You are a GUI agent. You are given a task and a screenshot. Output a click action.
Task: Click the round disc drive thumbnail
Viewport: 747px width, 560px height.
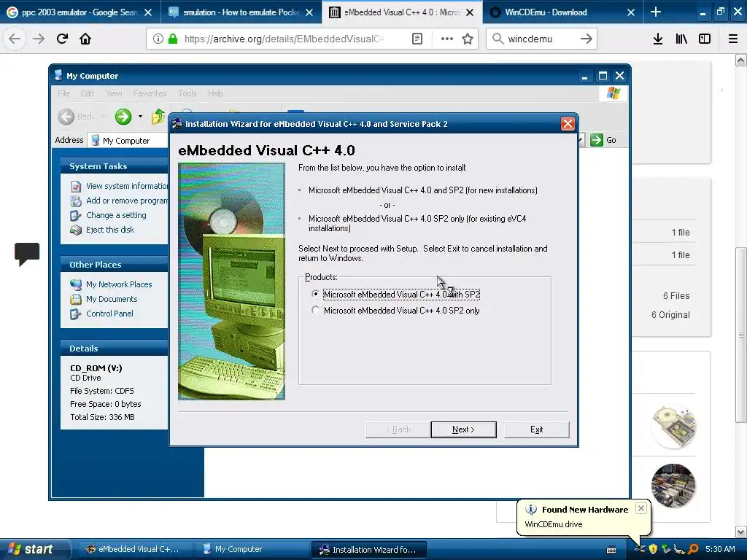(x=673, y=427)
